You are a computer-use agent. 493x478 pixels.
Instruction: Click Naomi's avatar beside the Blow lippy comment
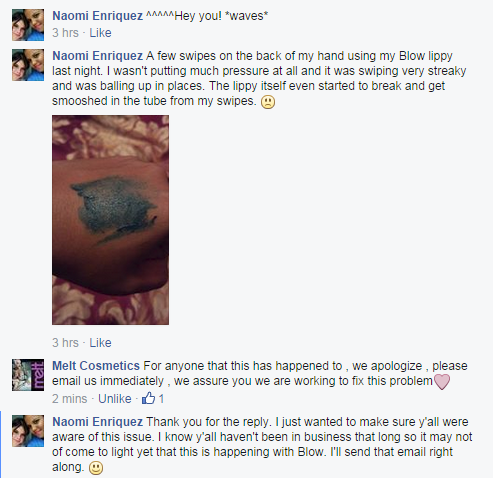coord(28,65)
